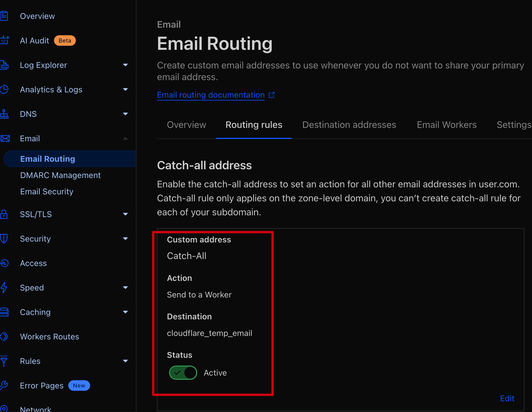Click the Analytics & Logs pie chart icon

4,89
